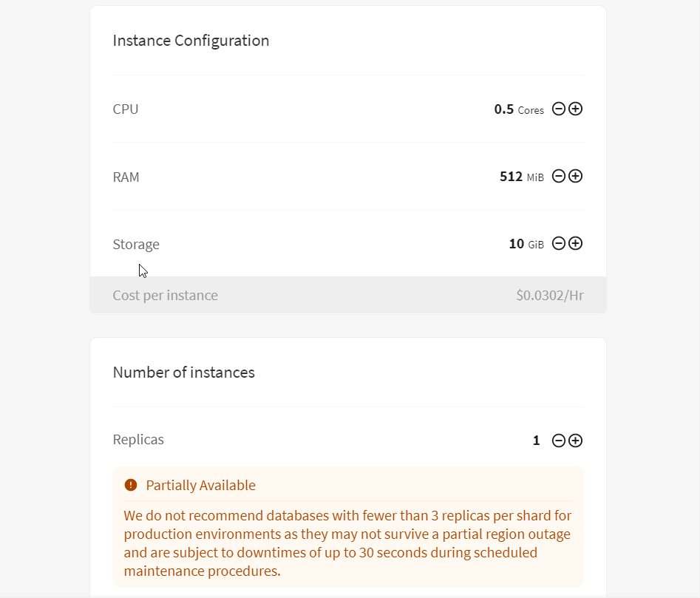Viewport: 700px width, 598px height.
Task: Click the replica recommendation warning text
Action: click(347, 543)
